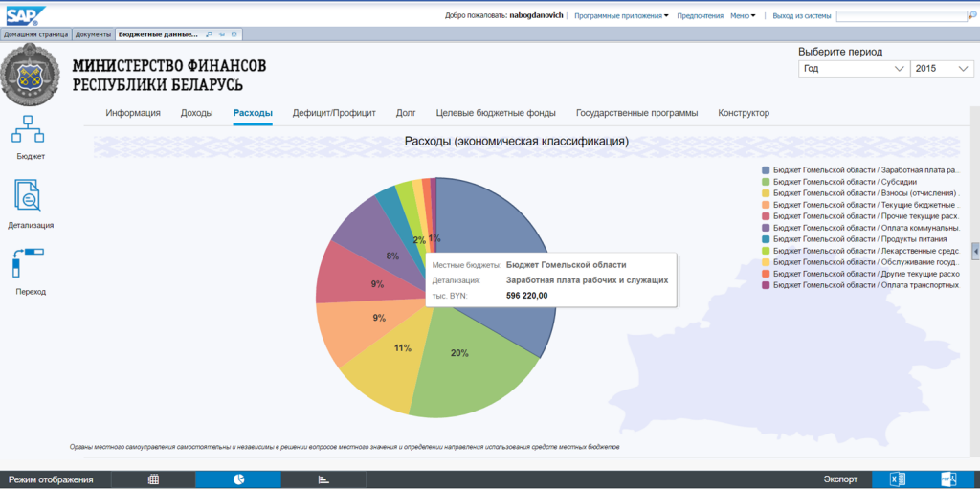Switch to table display mode
This screenshot has height=490, width=980.
(x=153, y=479)
